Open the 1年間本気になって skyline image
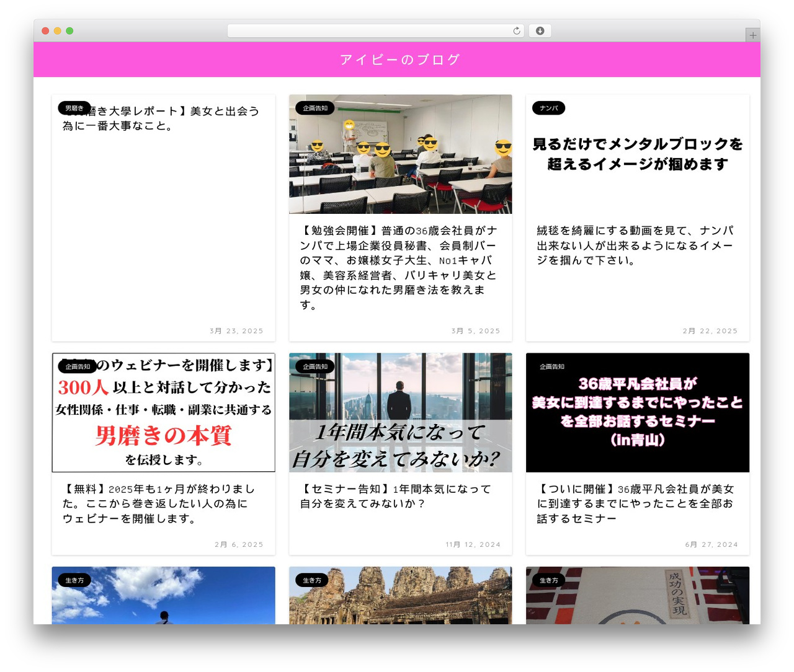794x672 pixels. click(x=401, y=413)
